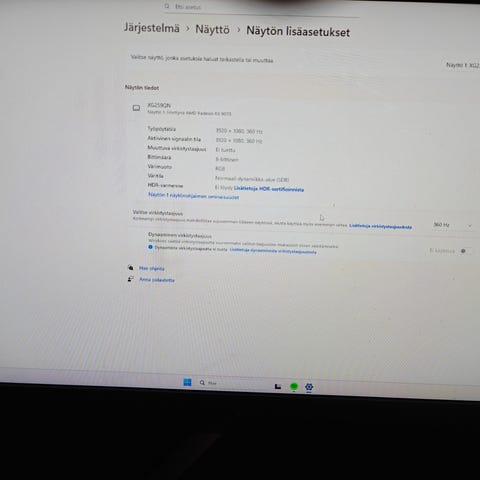480x480 pixels.
Task: Click the search magnifier icon in Settings
Action: point(167,6)
